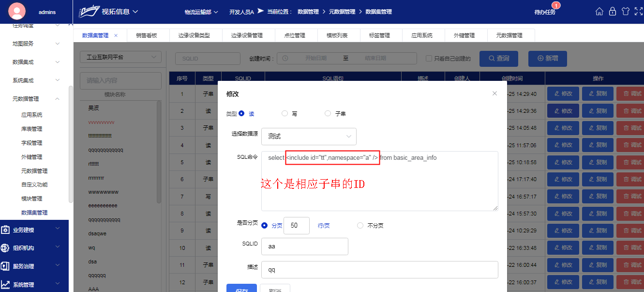Close the 修改 dialog with the X
Image resolution: width=644 pixels, height=292 pixels.
494,93
